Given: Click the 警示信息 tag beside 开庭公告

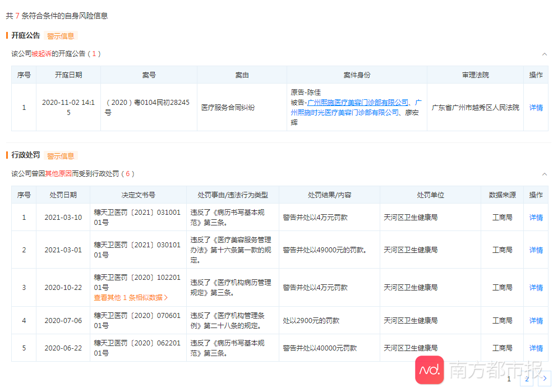Looking at the screenshot, I should [60, 36].
